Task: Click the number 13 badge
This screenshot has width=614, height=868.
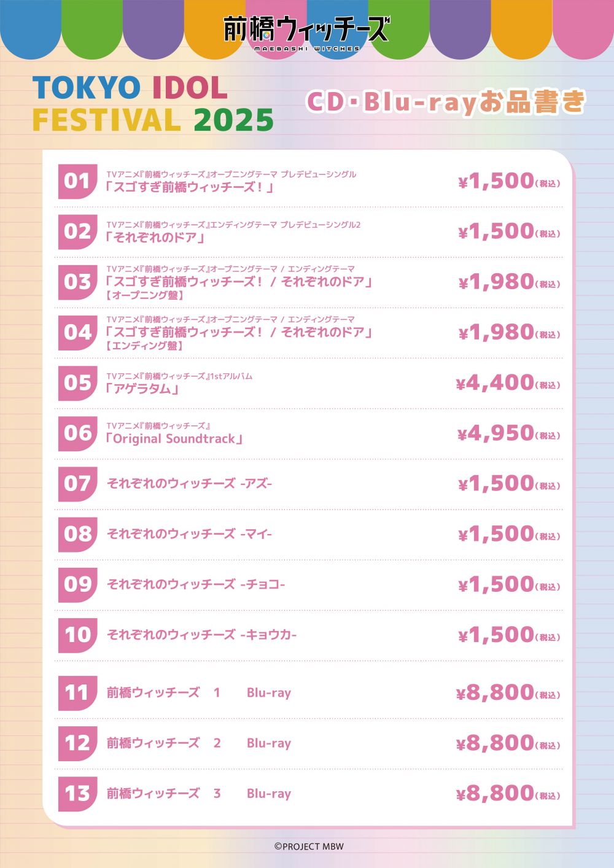Action: tap(77, 794)
